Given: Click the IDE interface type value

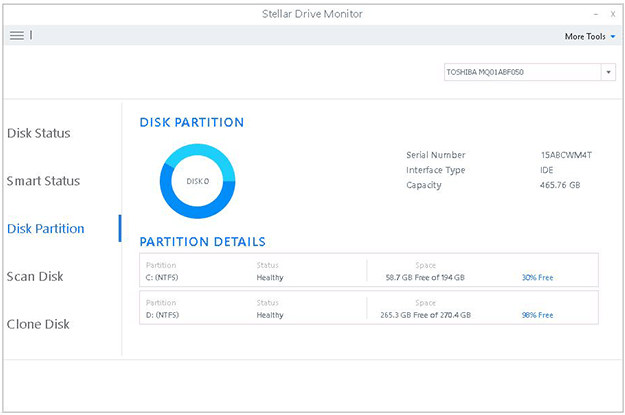Looking at the screenshot, I should tap(546, 170).
